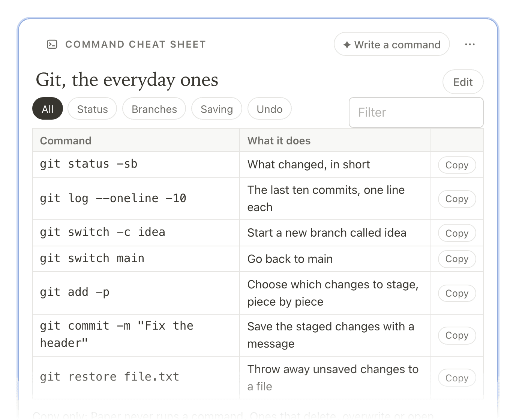The image size is (516, 420).
Task: Click the description What changed, in short
Action: (x=309, y=165)
